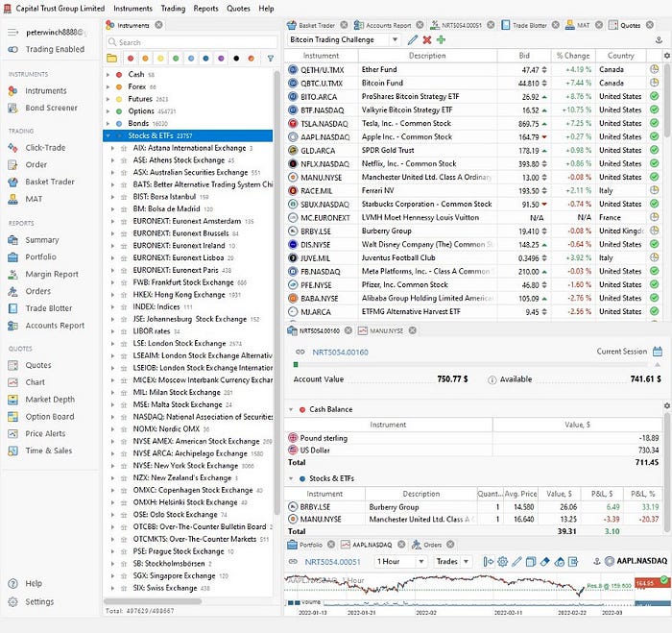Toggle the link icon beside NRT5054.00160
Viewport: 672px width, 633px height.
click(300, 353)
